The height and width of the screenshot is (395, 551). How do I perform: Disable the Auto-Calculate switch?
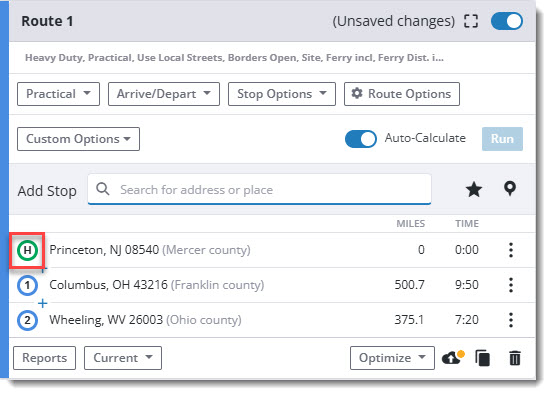tap(361, 139)
